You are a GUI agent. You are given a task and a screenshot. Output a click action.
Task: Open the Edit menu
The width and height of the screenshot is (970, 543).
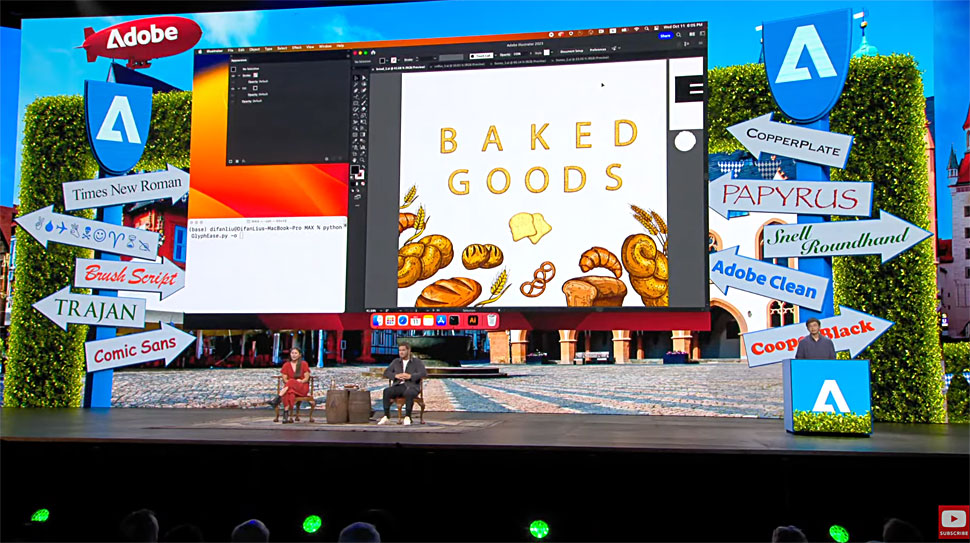point(241,49)
